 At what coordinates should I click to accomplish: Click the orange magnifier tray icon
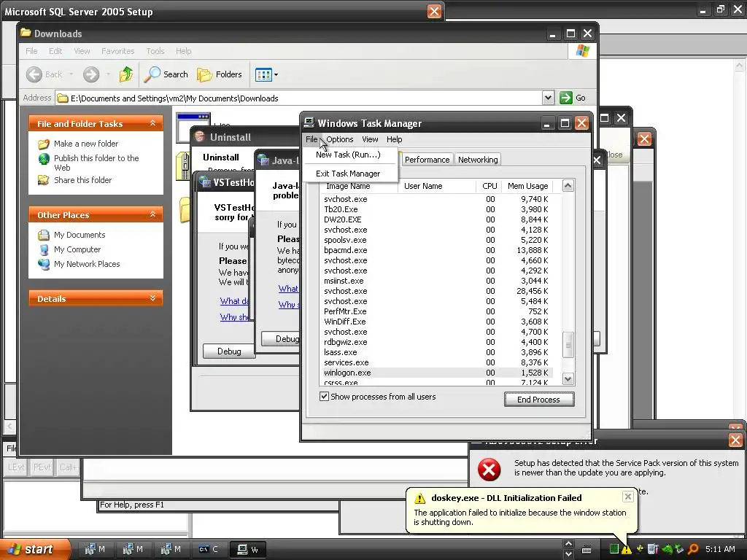[693, 550]
